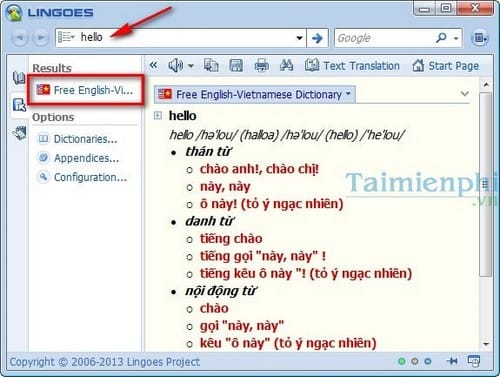Screen dimensions: 500x377
Task: Expand the hello entry toggle box
Action: 158,116
